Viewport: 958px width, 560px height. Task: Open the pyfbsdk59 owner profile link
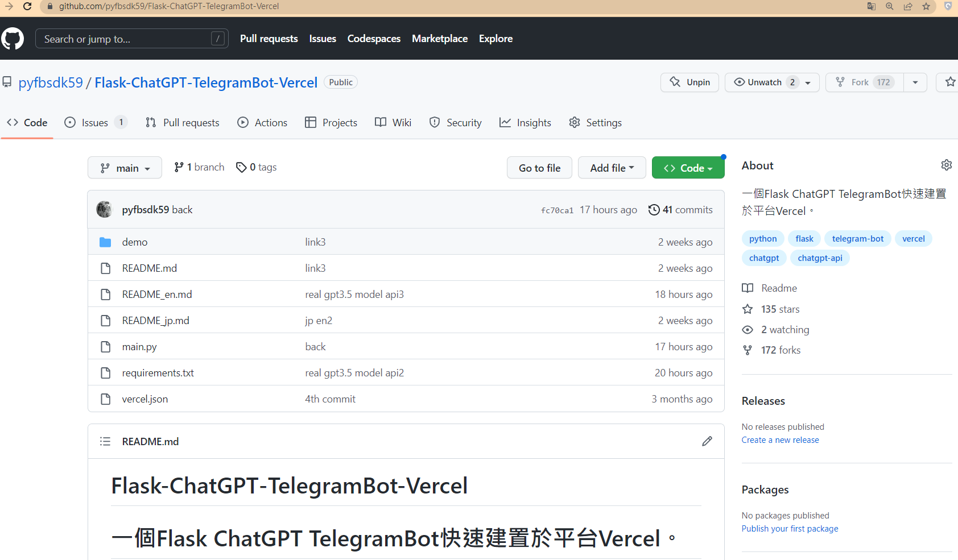[51, 82]
